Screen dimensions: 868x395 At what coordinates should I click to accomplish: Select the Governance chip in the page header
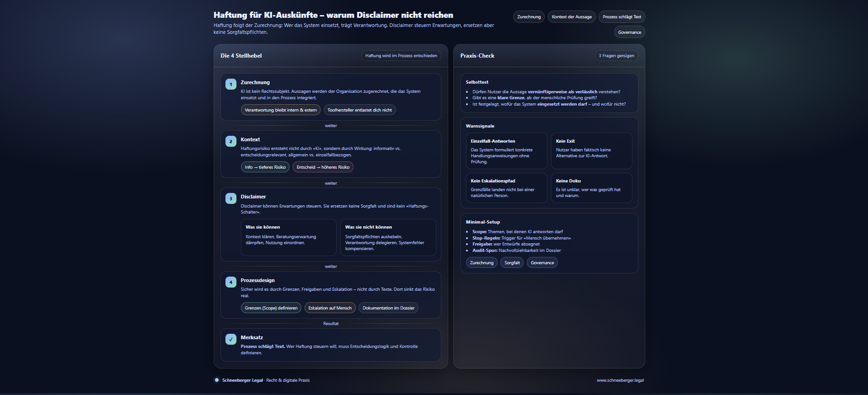point(630,32)
